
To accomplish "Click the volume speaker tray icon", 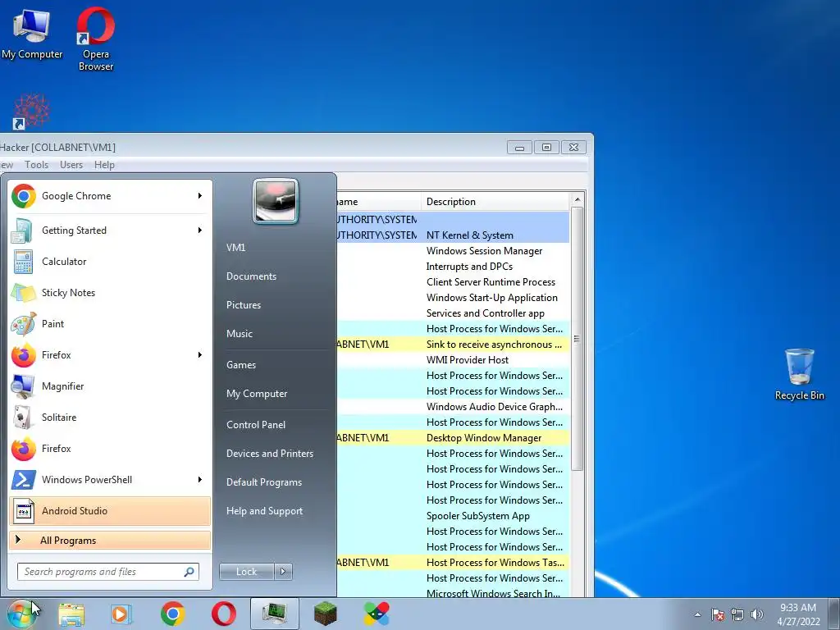I will pyautogui.click(x=757, y=614).
